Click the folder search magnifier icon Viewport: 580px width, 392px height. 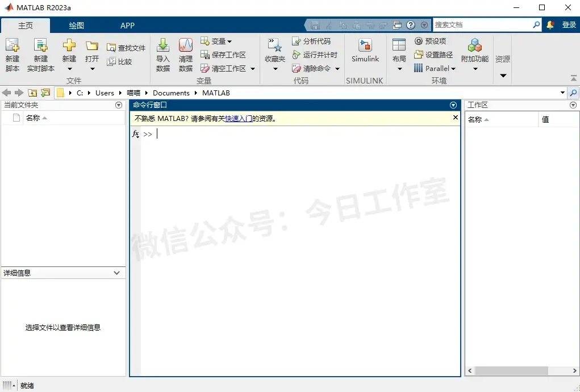pos(573,93)
